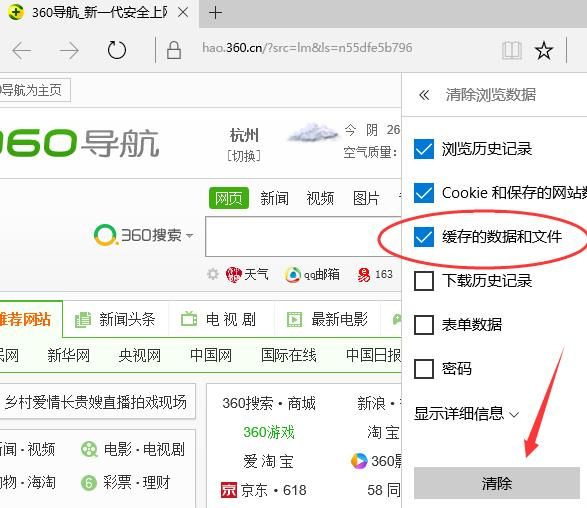The image size is (587, 508).
Task: Click the padlock security icon
Action: (x=174, y=50)
